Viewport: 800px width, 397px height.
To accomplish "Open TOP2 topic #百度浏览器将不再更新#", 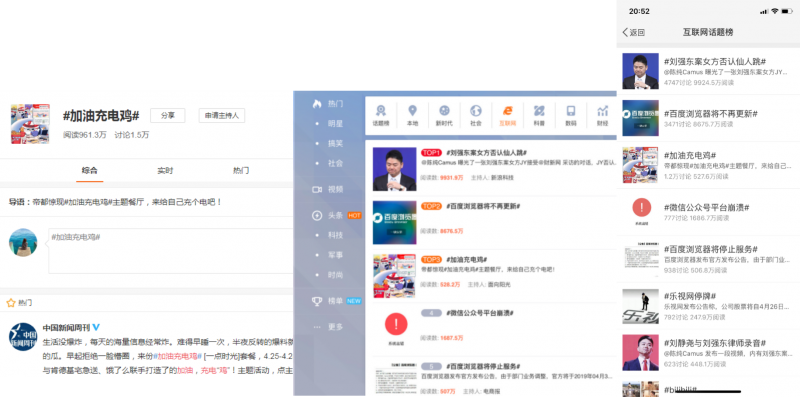I will point(483,206).
